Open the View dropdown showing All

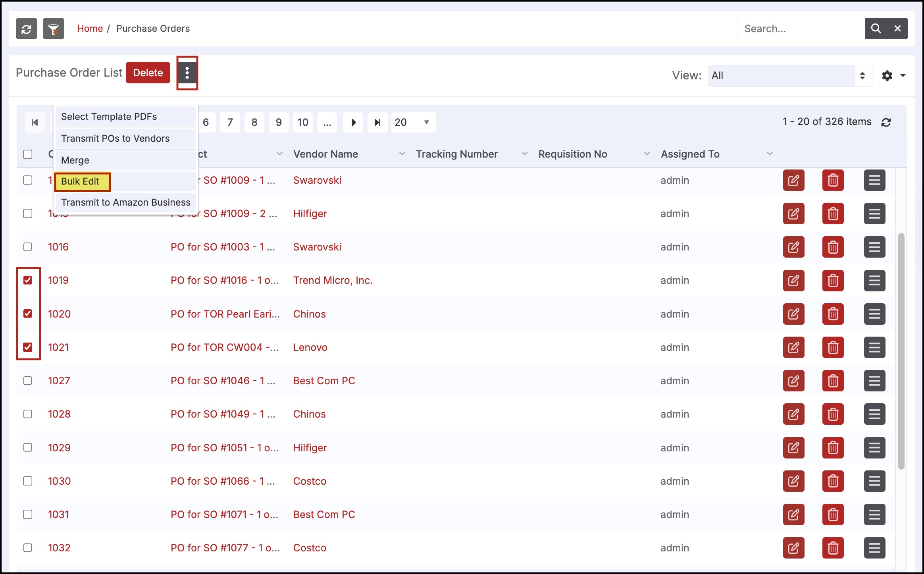click(789, 75)
